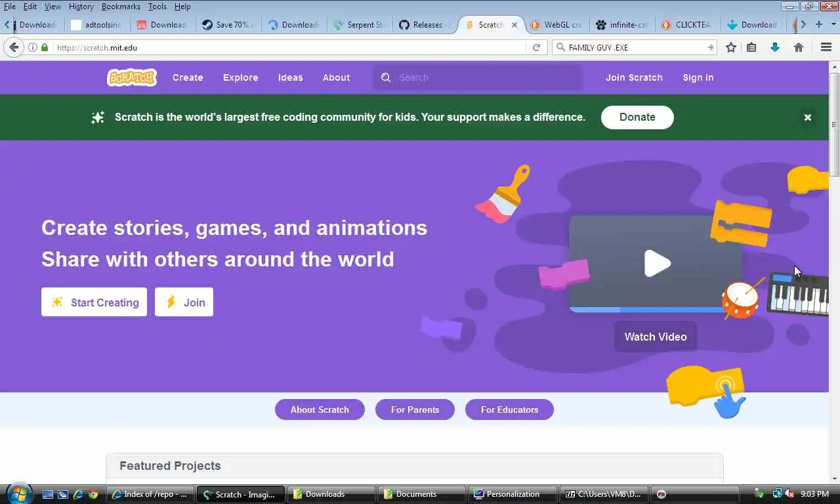Screen dimensions: 840x504
Task: Dismiss the donation banner with the X
Action: (x=808, y=117)
